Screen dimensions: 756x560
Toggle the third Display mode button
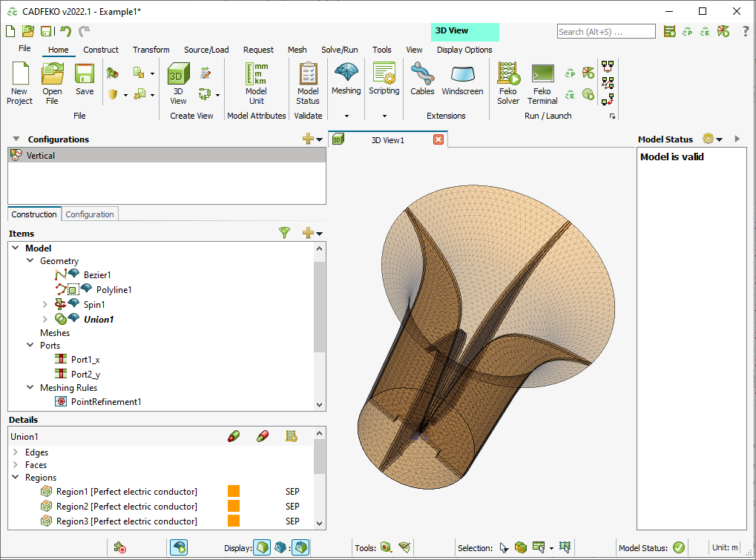coord(300,548)
